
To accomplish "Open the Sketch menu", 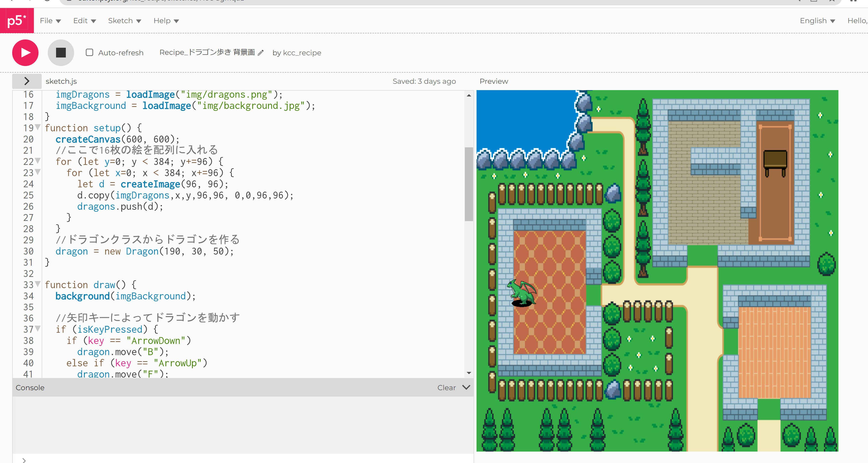I will 124,21.
